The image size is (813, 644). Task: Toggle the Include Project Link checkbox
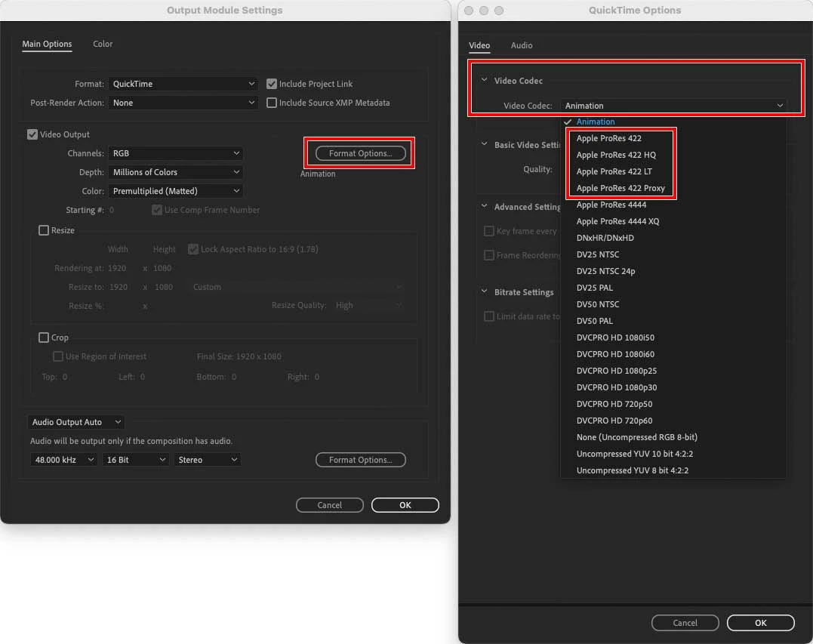point(272,84)
